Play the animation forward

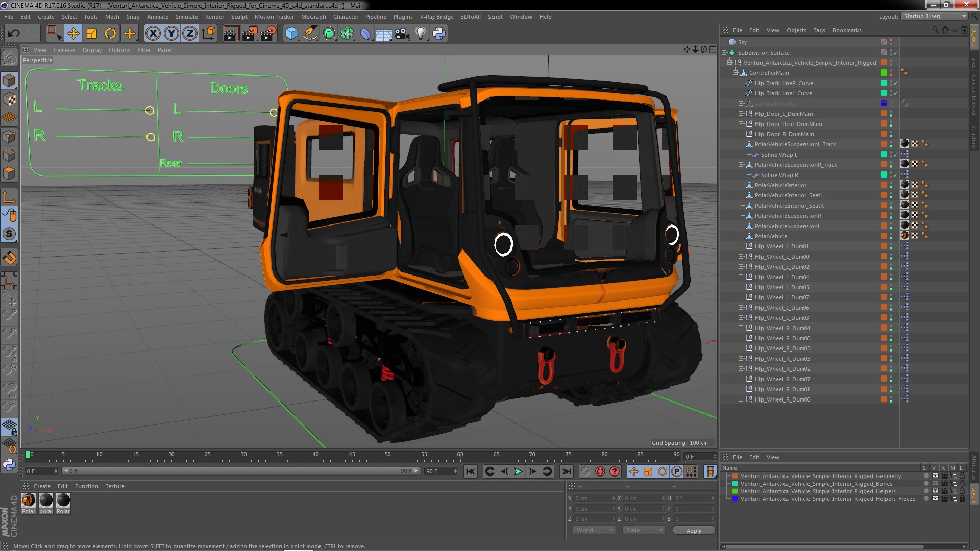point(518,472)
